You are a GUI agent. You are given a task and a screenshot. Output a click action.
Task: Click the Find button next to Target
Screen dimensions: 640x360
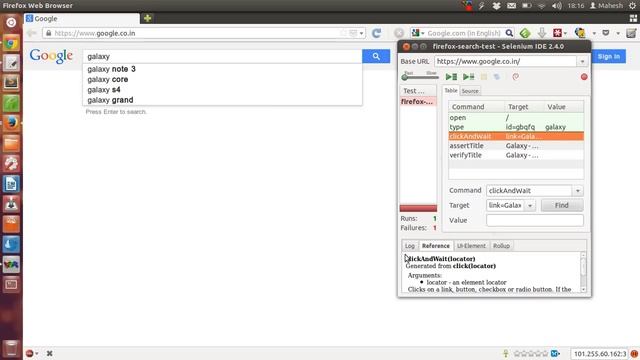click(562, 205)
